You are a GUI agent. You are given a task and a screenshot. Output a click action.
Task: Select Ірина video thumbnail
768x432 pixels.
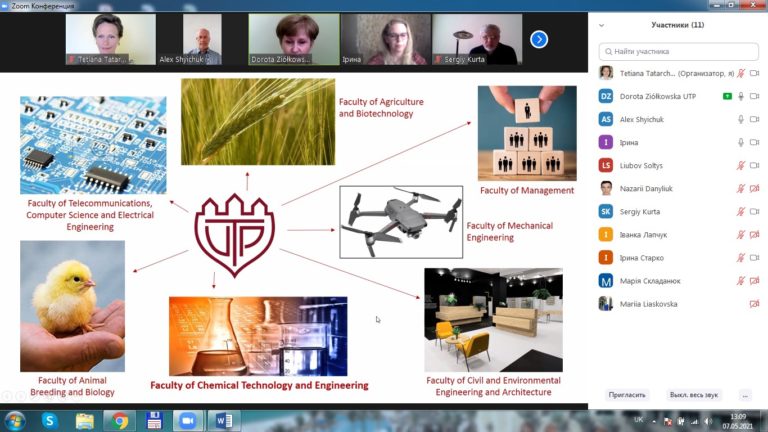click(x=385, y=39)
